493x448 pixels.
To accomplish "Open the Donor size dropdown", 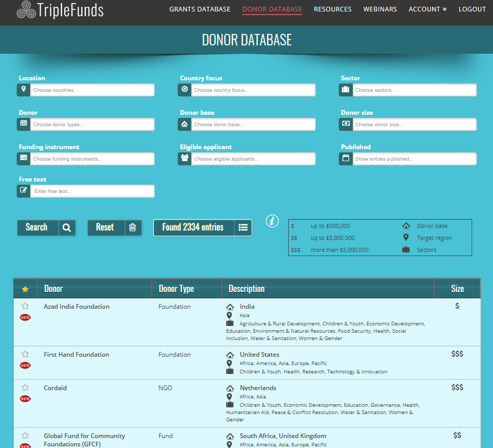I will 414,124.
